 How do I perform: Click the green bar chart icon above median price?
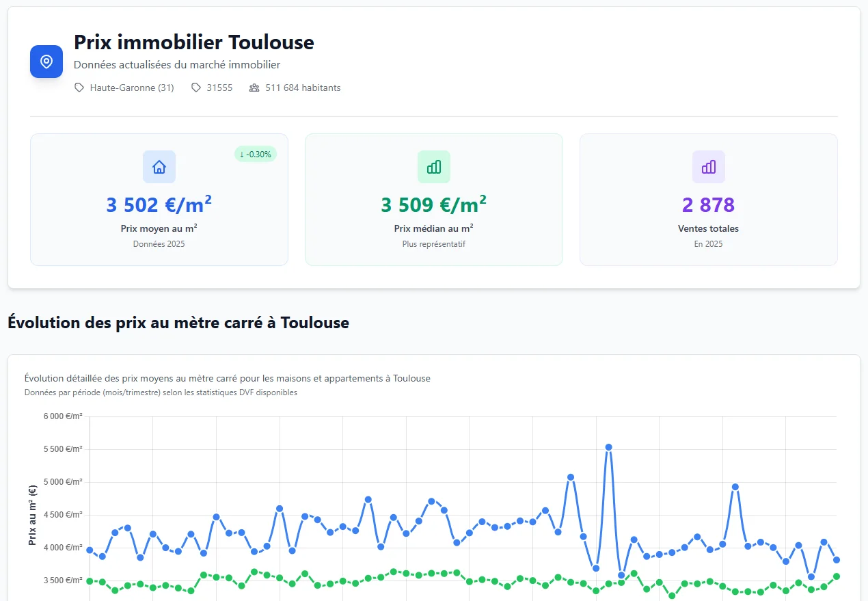click(433, 166)
